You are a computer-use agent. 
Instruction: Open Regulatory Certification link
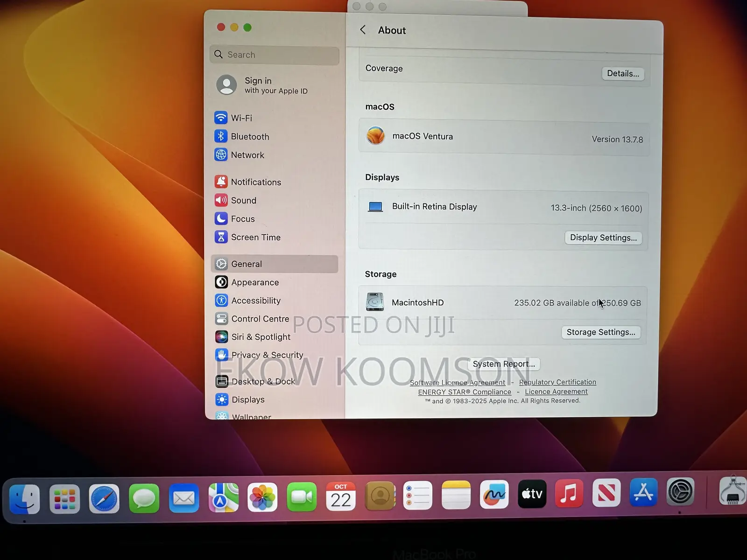pyautogui.click(x=557, y=382)
